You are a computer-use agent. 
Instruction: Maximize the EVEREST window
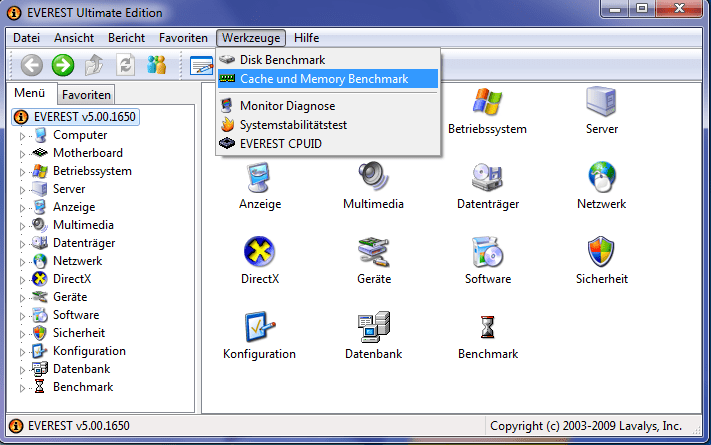[x=642, y=9]
